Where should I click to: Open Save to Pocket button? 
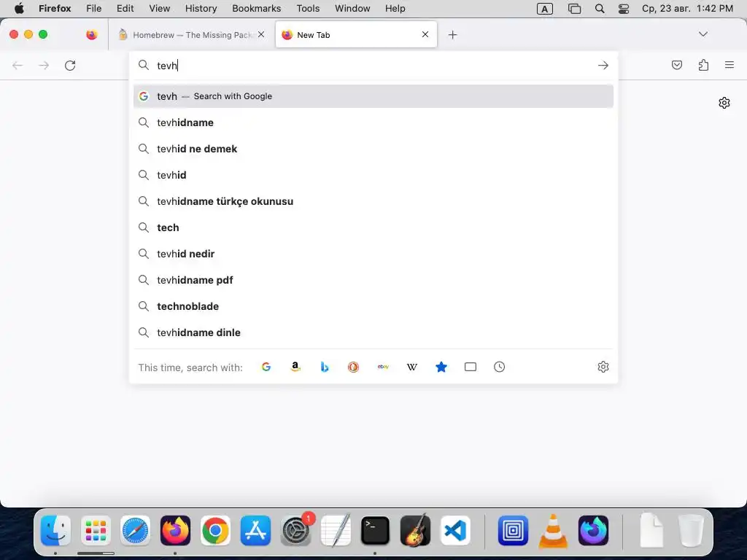(x=676, y=65)
